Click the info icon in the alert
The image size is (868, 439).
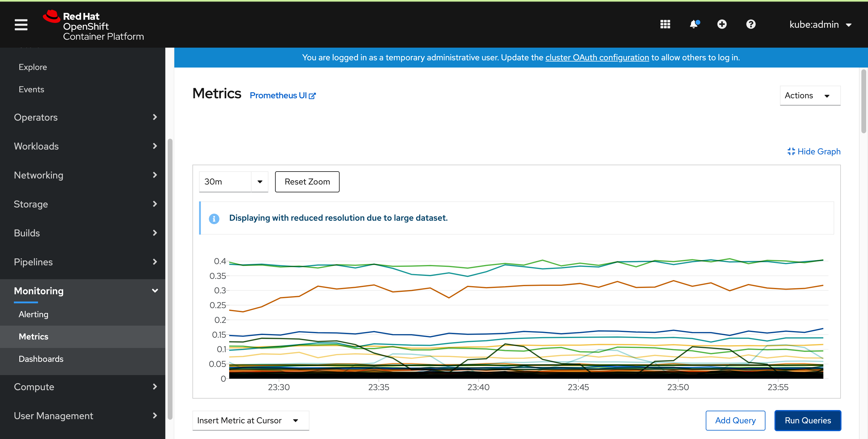[214, 219]
